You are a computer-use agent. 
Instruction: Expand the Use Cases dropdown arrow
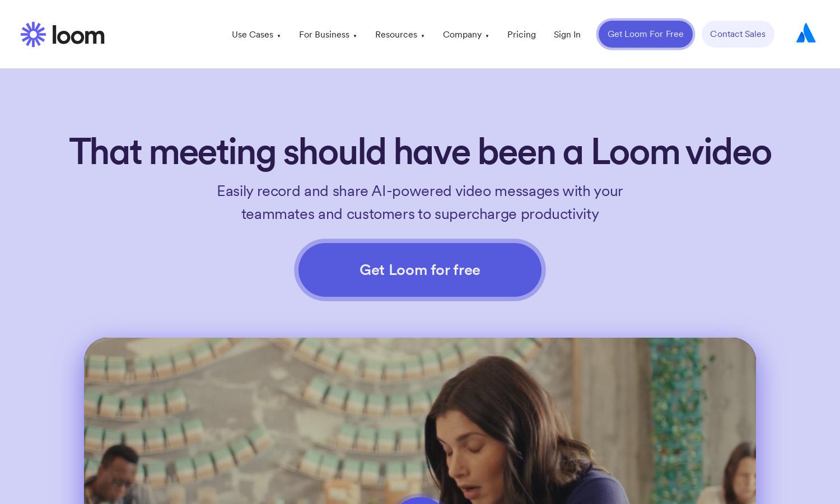[279, 36]
